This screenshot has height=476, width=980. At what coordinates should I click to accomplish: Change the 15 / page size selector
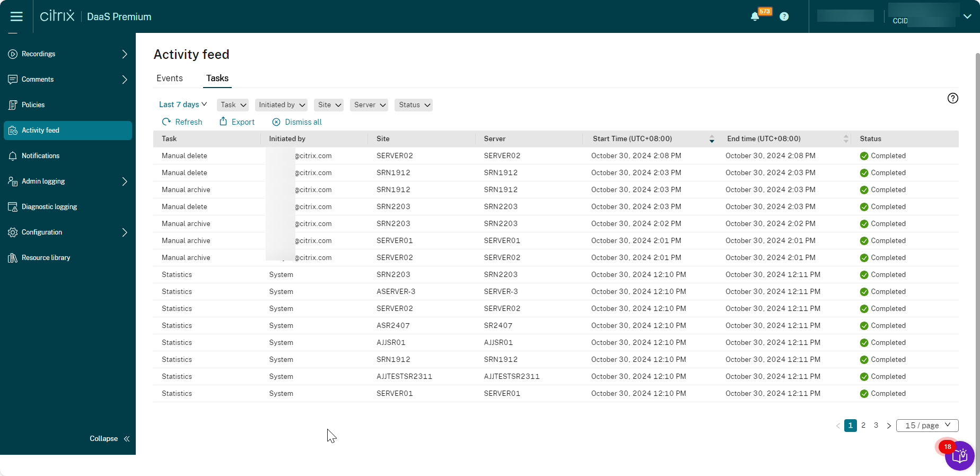pyautogui.click(x=927, y=426)
